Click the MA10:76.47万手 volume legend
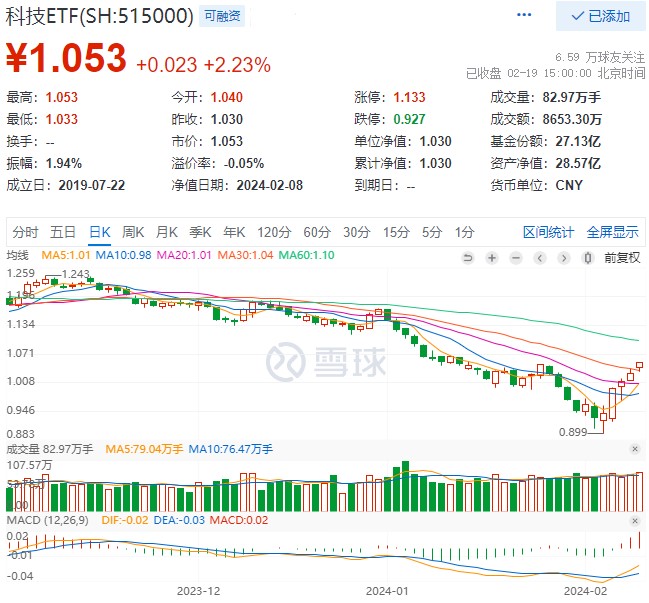The image size is (649, 603). click(231, 449)
